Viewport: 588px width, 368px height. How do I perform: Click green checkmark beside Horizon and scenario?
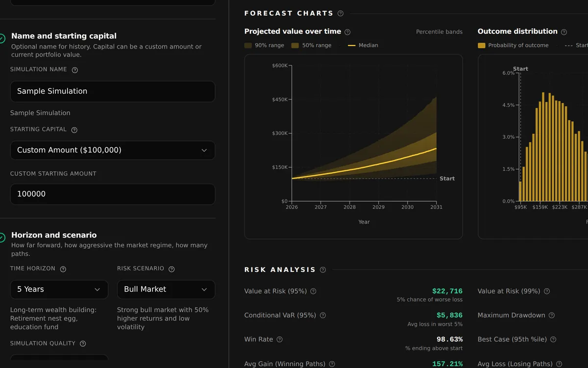2,237
